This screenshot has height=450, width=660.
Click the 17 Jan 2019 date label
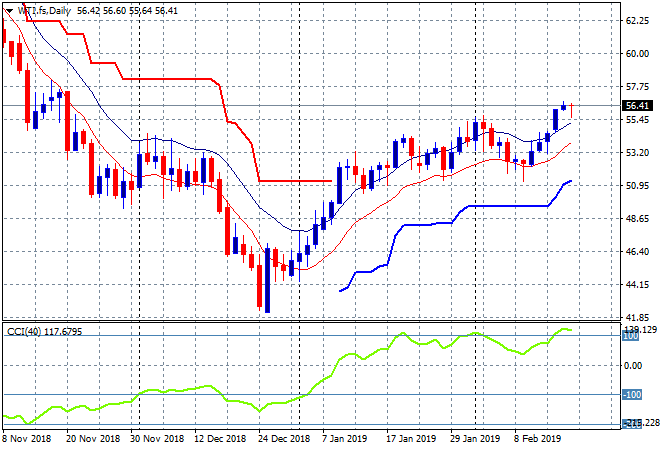[411, 439]
